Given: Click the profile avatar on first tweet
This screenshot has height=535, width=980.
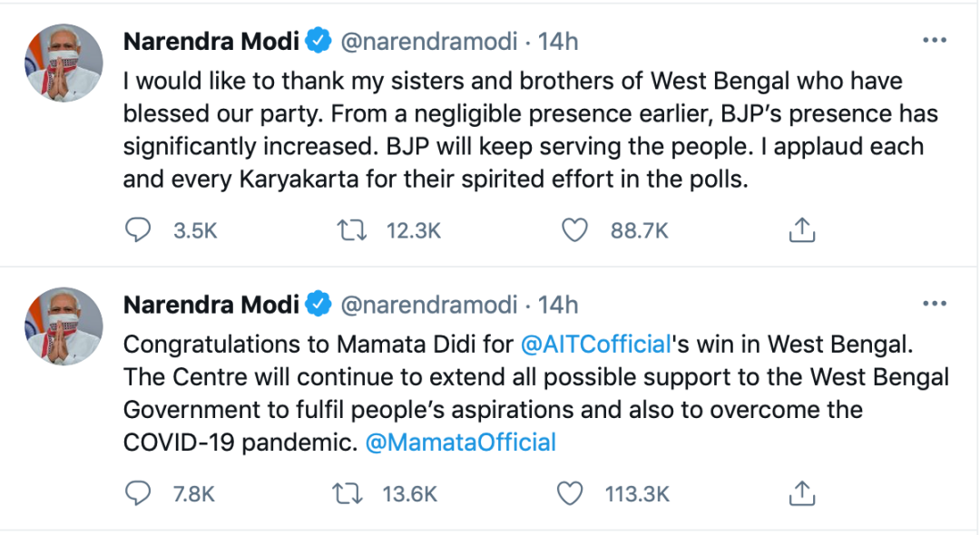Looking at the screenshot, I should pos(63,63).
